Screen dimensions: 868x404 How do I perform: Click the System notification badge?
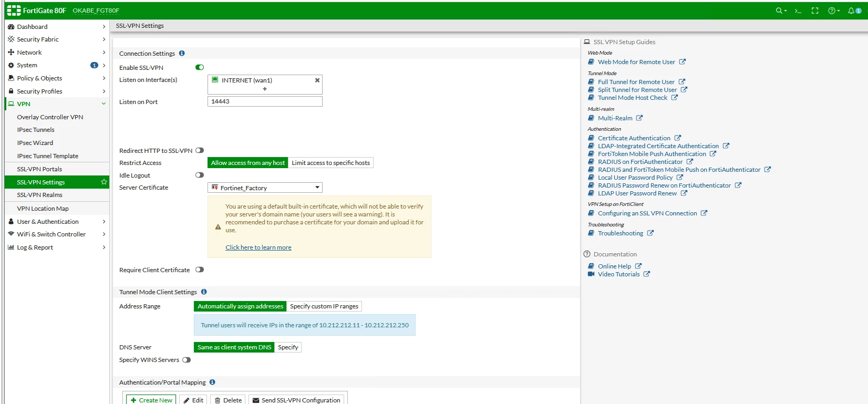pyautogui.click(x=95, y=65)
